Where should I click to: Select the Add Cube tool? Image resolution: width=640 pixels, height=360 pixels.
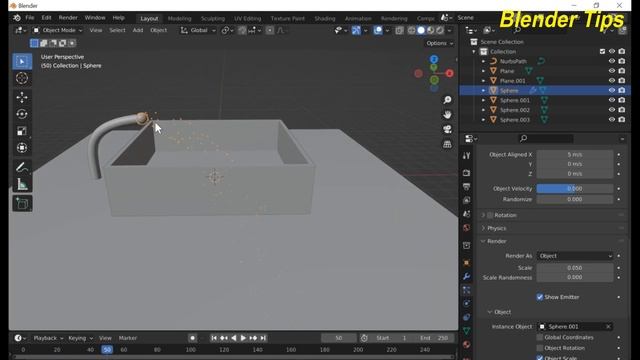22,203
